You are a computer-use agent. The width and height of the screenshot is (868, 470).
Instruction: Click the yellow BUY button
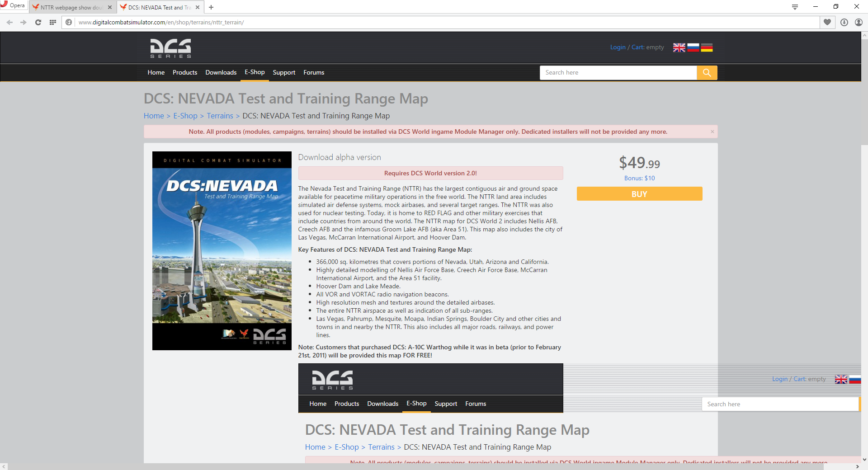point(639,194)
